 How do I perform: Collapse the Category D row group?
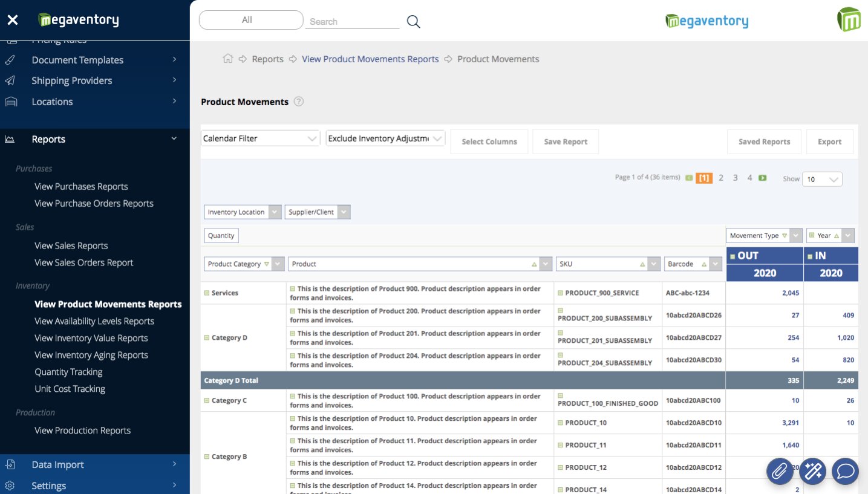click(207, 337)
